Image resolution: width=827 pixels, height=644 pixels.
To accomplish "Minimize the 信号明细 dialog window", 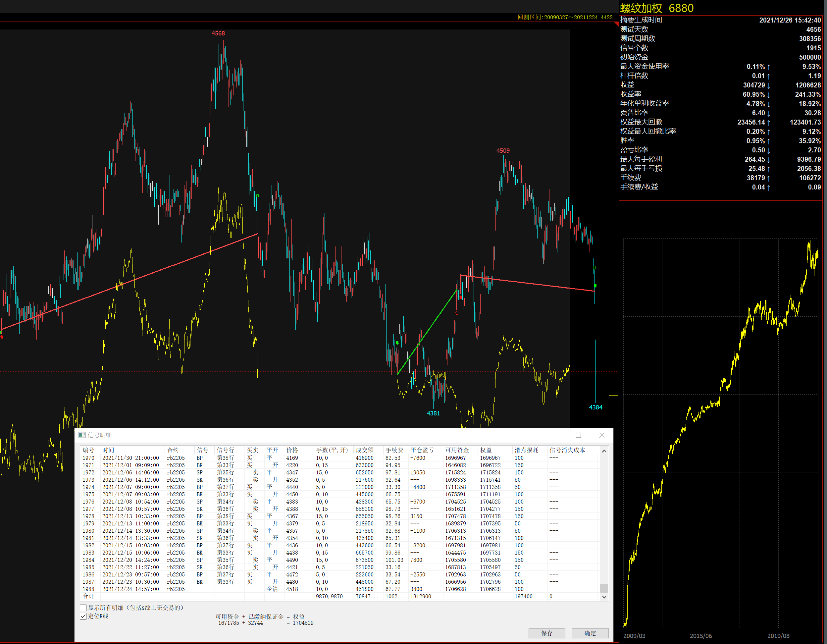I will click(x=555, y=435).
